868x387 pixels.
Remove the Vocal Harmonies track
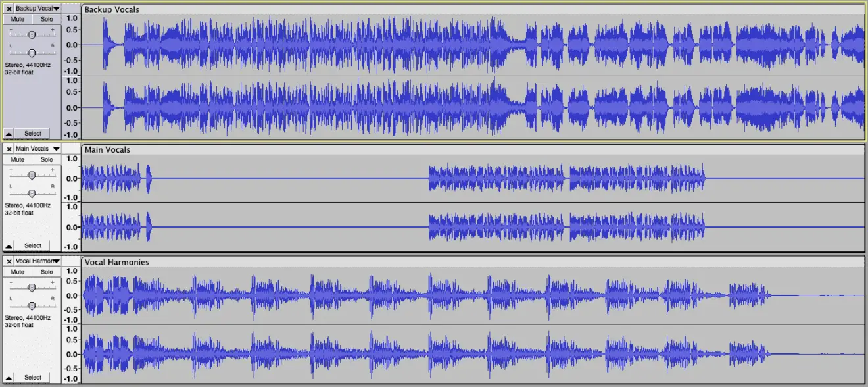(9, 261)
